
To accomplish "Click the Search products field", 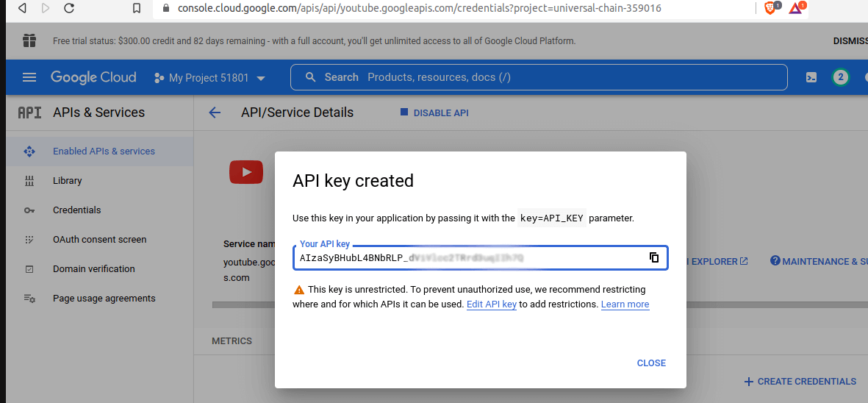I will tap(539, 77).
